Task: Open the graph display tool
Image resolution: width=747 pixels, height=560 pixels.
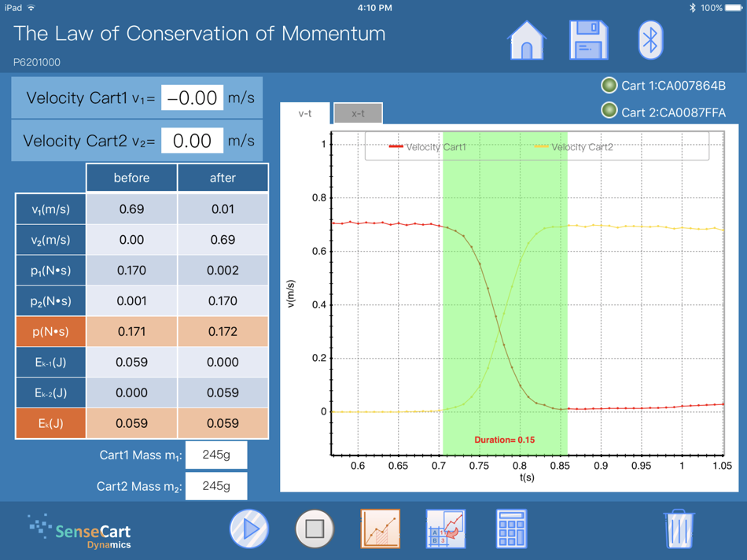Action: pyautogui.click(x=380, y=528)
